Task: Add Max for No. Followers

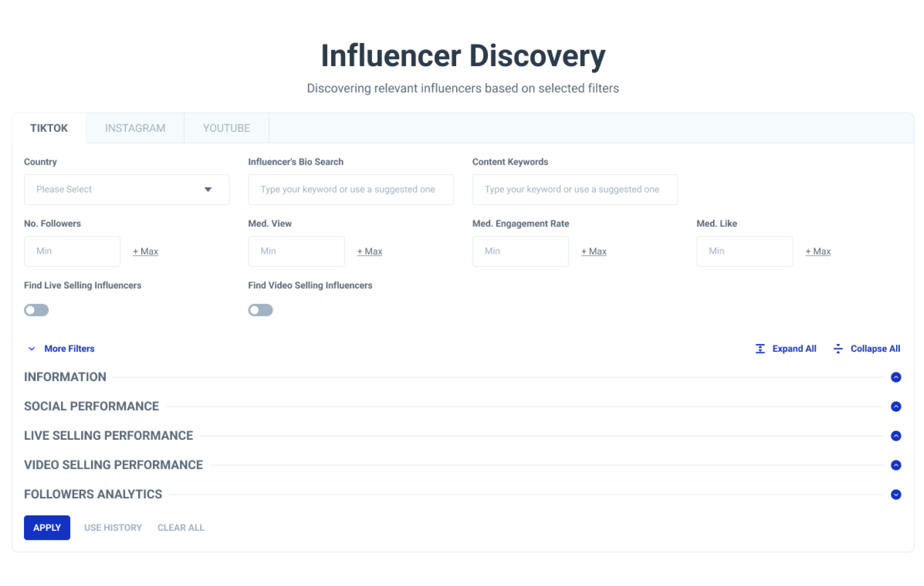Action: (x=145, y=251)
